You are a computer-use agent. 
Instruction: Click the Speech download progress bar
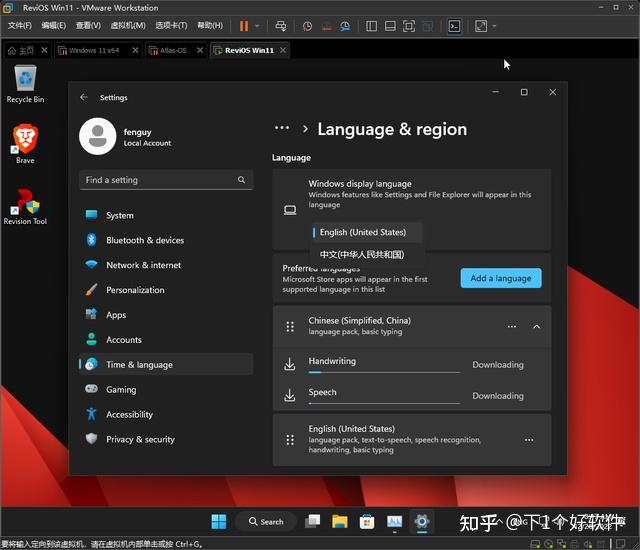click(x=384, y=403)
